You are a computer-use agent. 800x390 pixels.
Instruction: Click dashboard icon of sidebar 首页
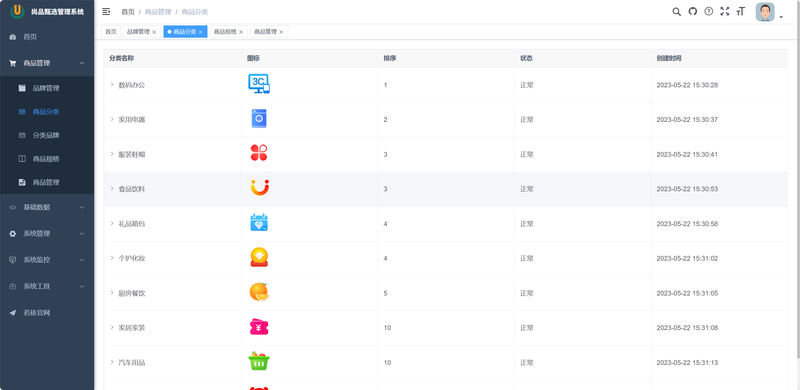[x=13, y=37]
